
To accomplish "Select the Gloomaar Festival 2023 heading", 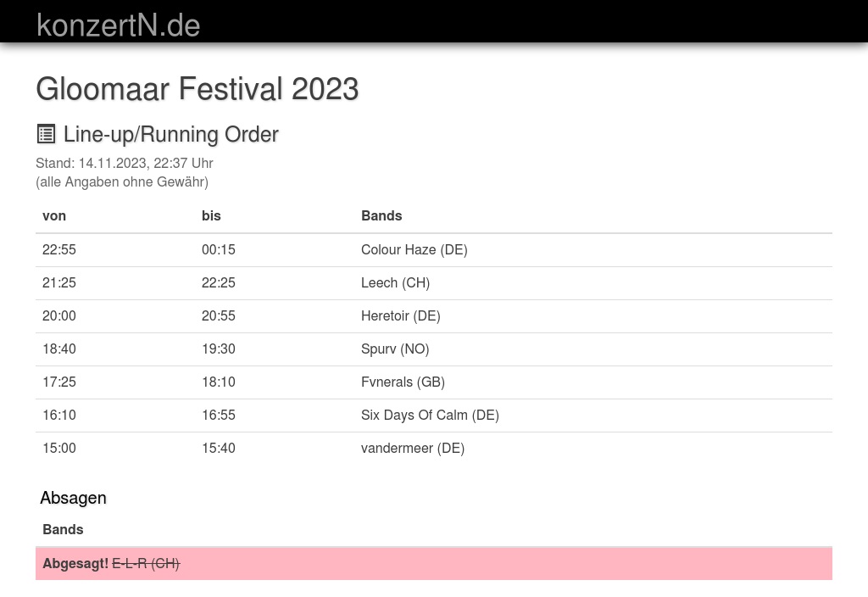I will (197, 88).
